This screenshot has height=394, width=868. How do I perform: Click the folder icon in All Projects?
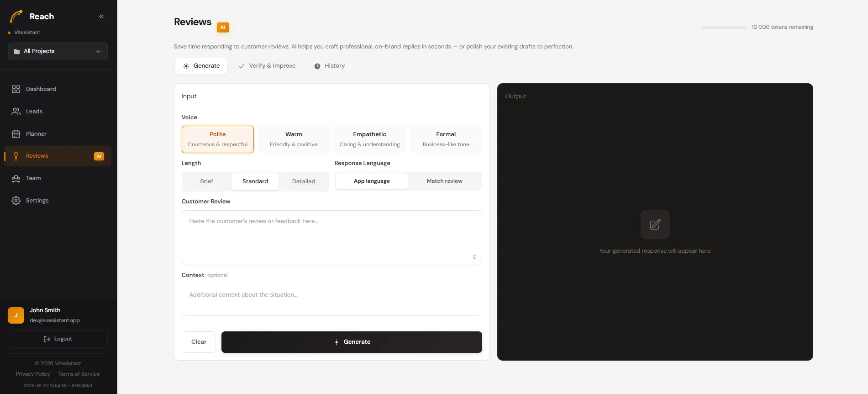tap(17, 52)
